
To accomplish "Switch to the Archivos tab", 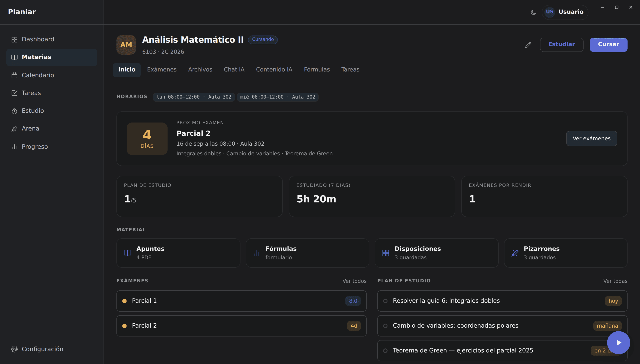I will pos(200,70).
